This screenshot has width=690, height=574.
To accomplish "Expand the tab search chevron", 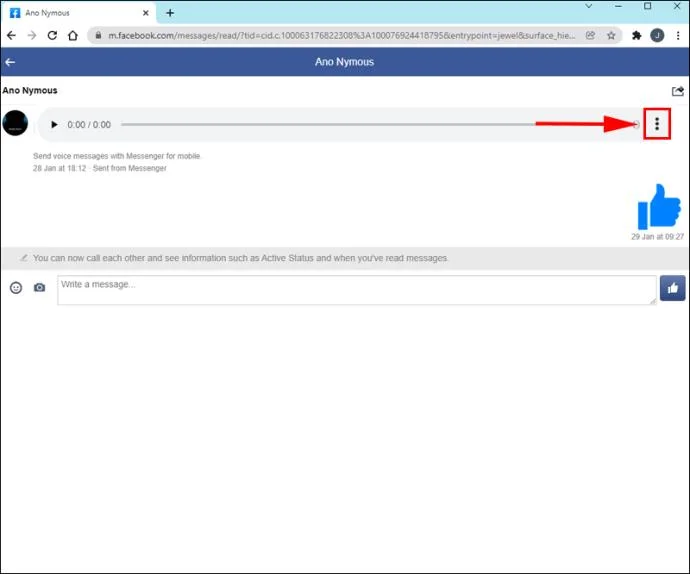I will (588, 6).
